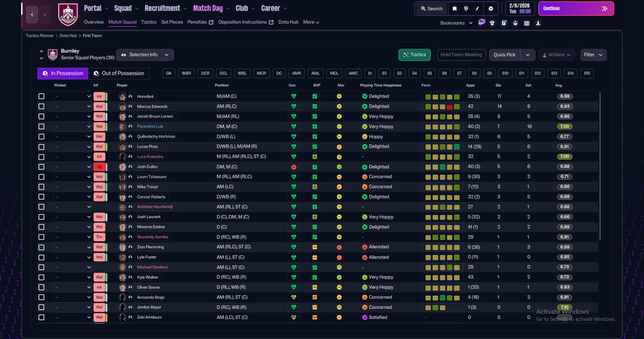The image size is (644, 339).
Task: Open the Selection Info dropdown
Action: (145, 55)
